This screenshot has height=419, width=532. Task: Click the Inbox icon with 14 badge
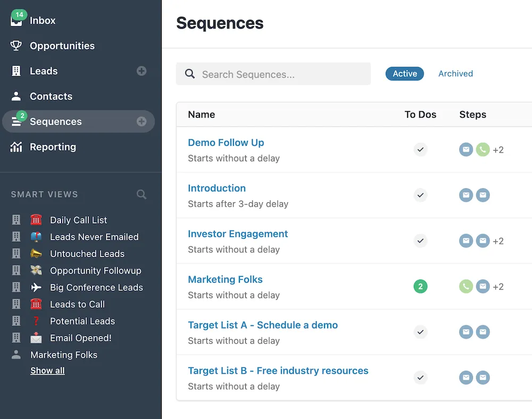[17, 20]
